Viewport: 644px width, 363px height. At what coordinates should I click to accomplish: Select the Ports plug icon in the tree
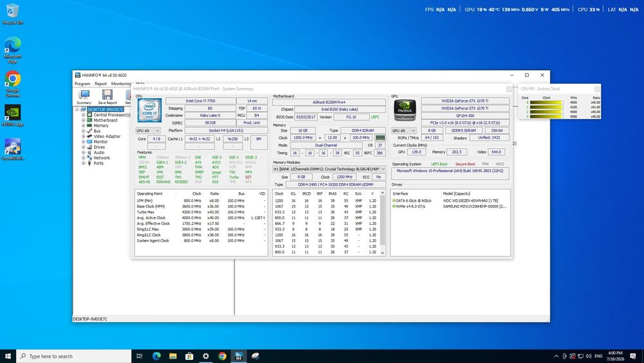pyautogui.click(x=89, y=163)
